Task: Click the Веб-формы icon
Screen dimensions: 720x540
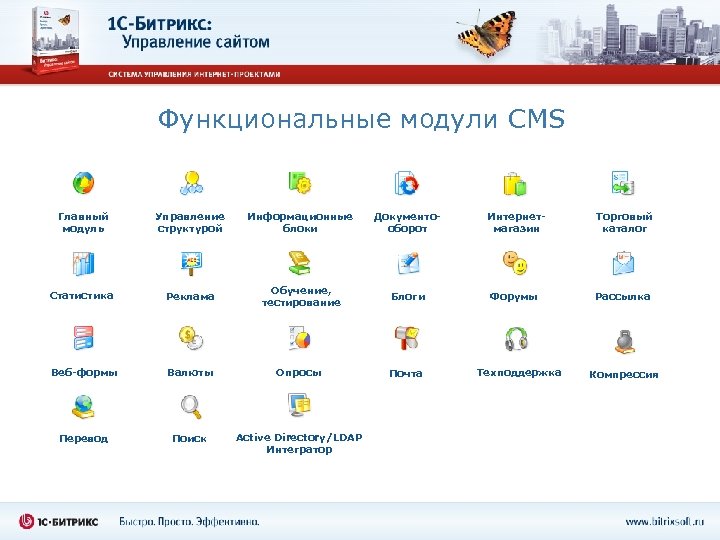Action: (83, 338)
